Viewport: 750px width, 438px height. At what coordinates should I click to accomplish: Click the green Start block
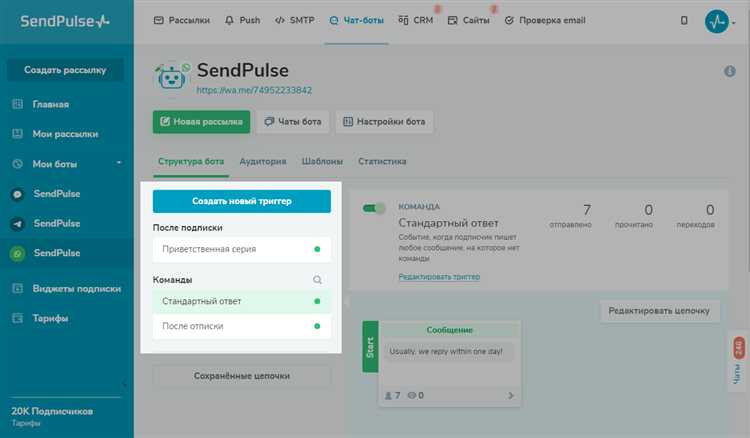pyautogui.click(x=370, y=347)
